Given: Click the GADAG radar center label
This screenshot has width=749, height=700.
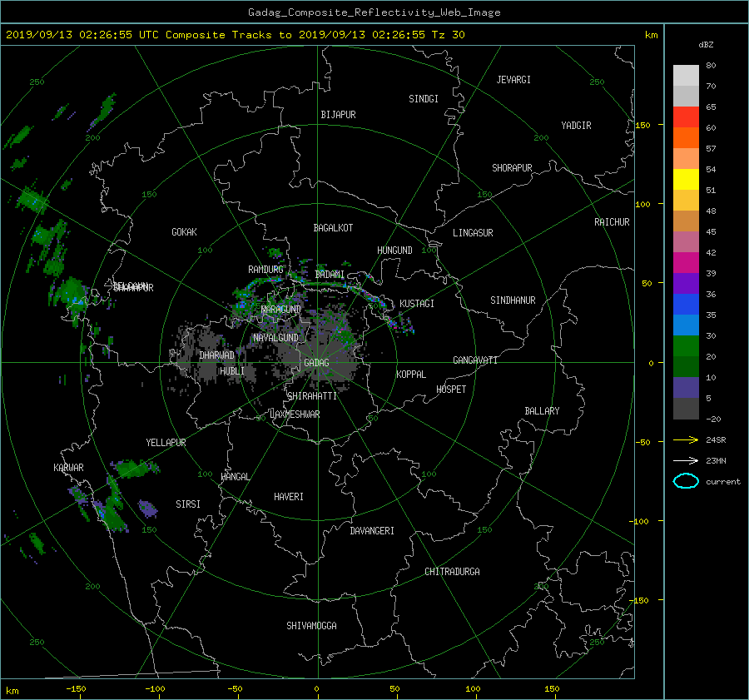Looking at the screenshot, I should pyautogui.click(x=316, y=363).
